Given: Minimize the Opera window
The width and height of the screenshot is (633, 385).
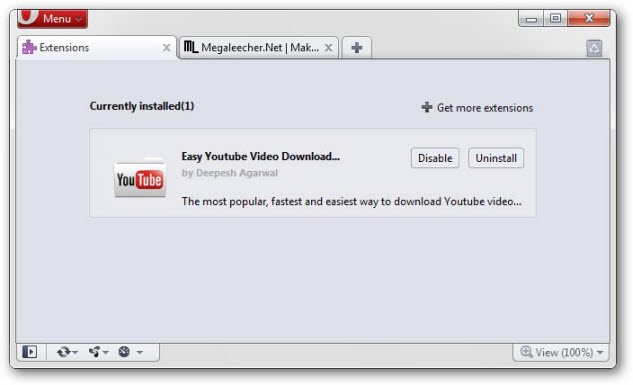Looking at the screenshot, I should (x=531, y=19).
